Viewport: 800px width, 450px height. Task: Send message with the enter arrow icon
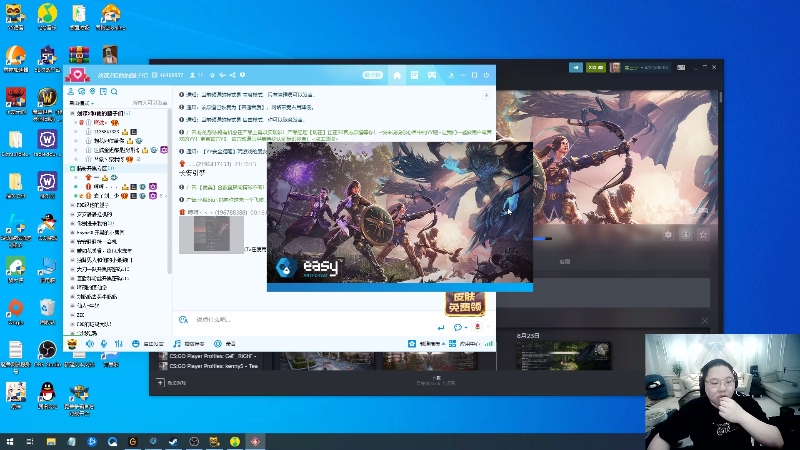click(441, 327)
